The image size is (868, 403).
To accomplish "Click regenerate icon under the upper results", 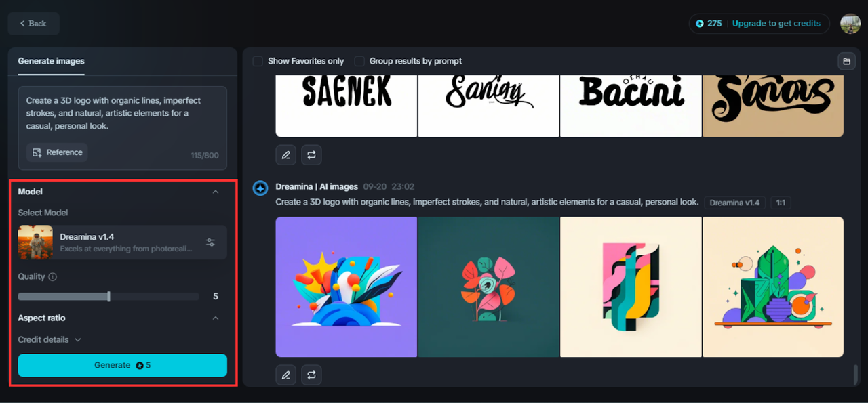I will [311, 155].
